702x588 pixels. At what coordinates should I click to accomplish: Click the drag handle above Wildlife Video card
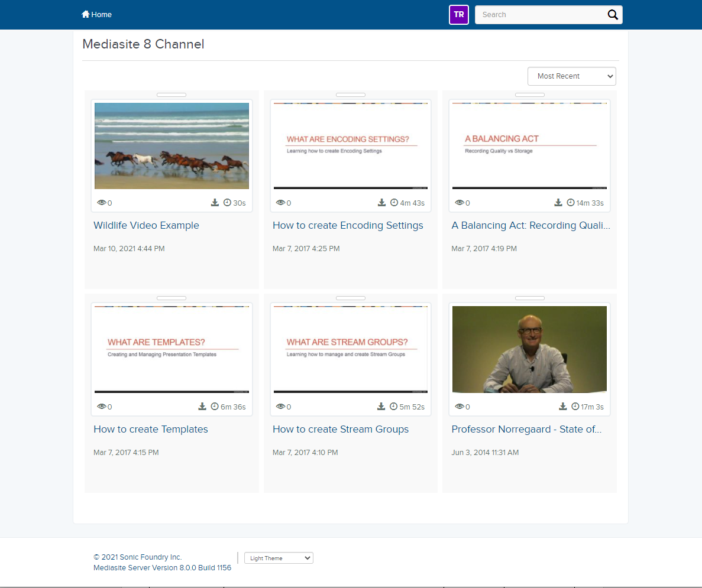[x=172, y=95]
